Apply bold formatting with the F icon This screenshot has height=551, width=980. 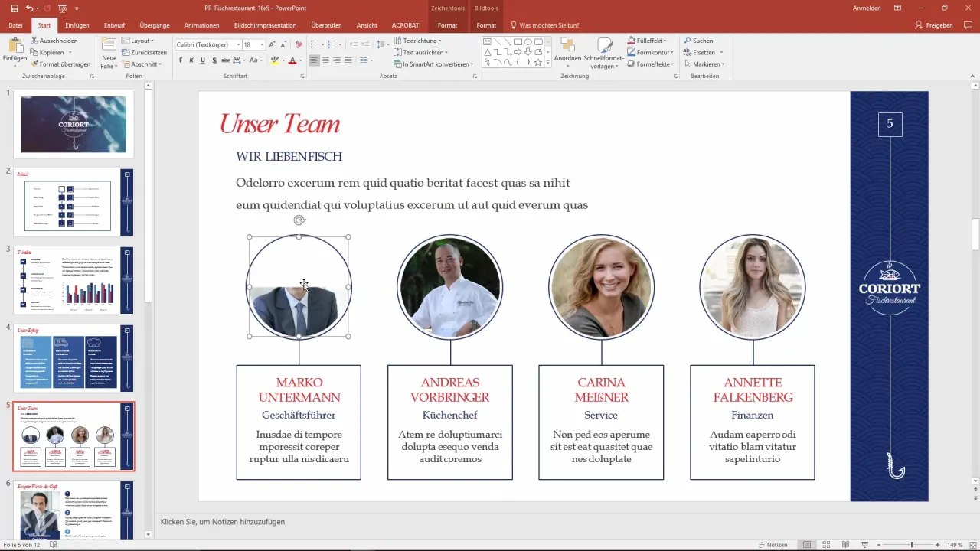(180, 60)
